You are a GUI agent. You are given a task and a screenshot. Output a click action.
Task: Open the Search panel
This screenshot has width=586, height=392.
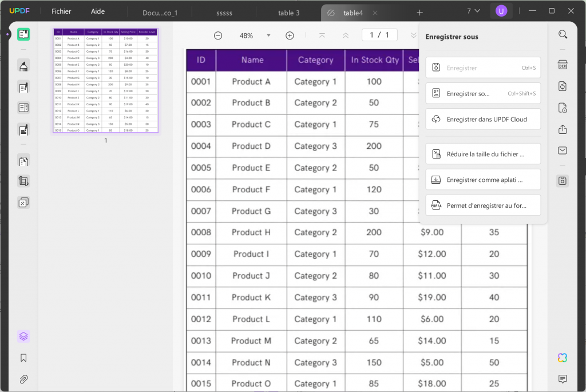563,34
